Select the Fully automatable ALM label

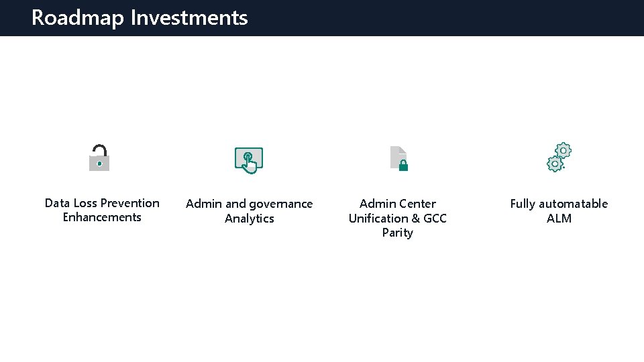pyautogui.click(x=559, y=210)
